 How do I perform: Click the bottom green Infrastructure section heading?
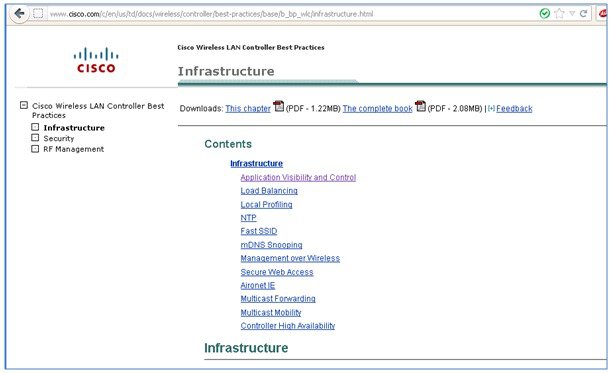click(246, 348)
